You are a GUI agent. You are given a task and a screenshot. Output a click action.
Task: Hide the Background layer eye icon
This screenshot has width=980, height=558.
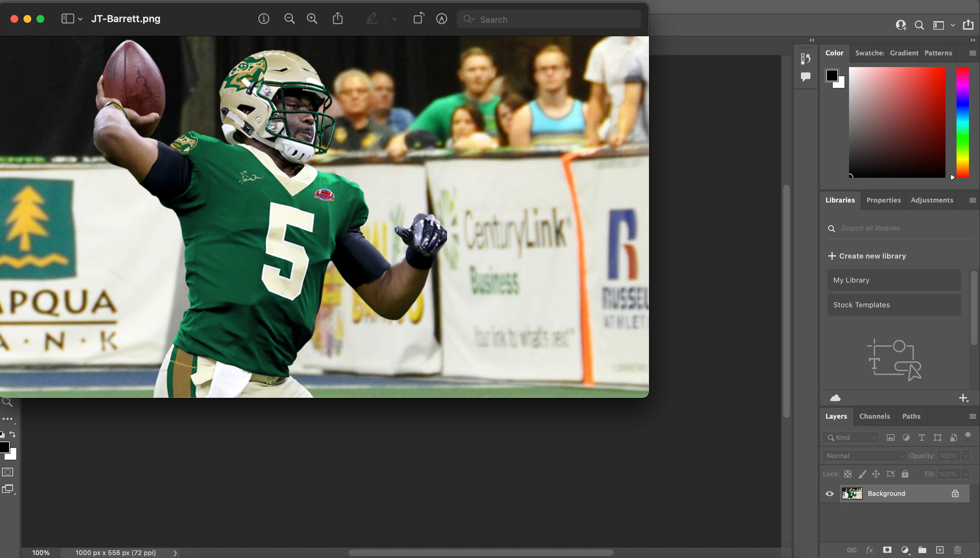[829, 494]
